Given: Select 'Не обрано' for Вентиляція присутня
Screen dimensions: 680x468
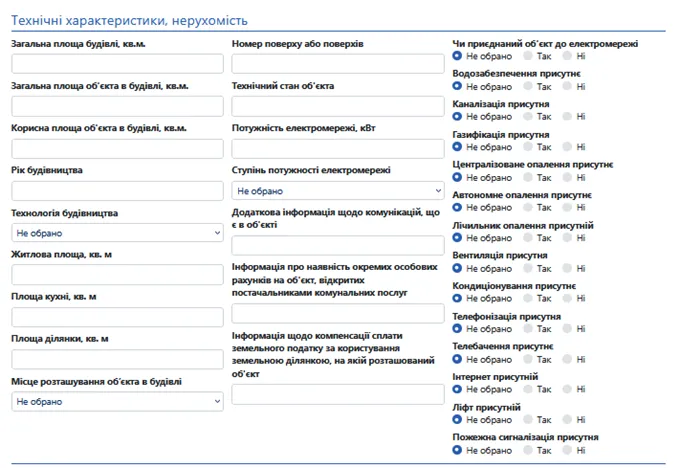Looking at the screenshot, I should point(457,268).
